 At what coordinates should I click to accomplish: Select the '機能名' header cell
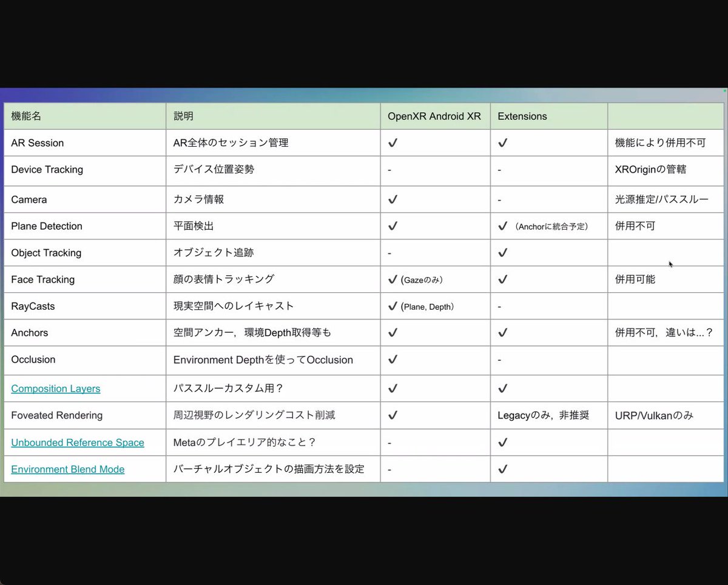(x=85, y=116)
